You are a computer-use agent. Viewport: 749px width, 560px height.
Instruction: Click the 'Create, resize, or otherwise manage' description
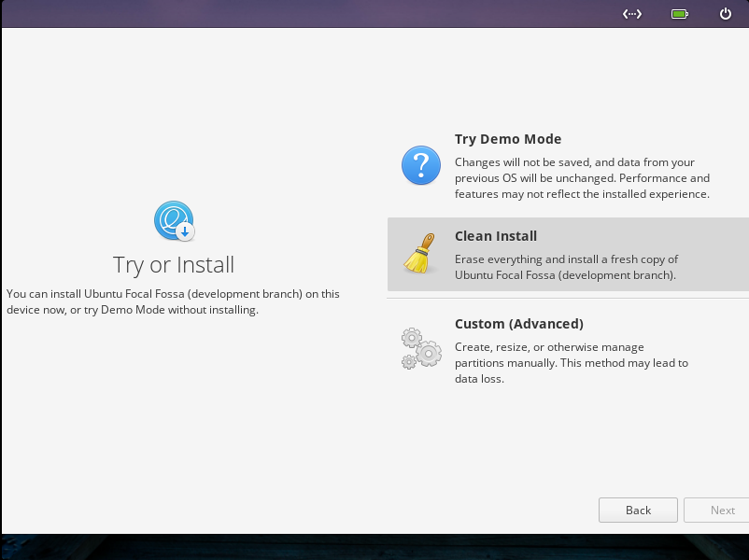tap(572, 363)
